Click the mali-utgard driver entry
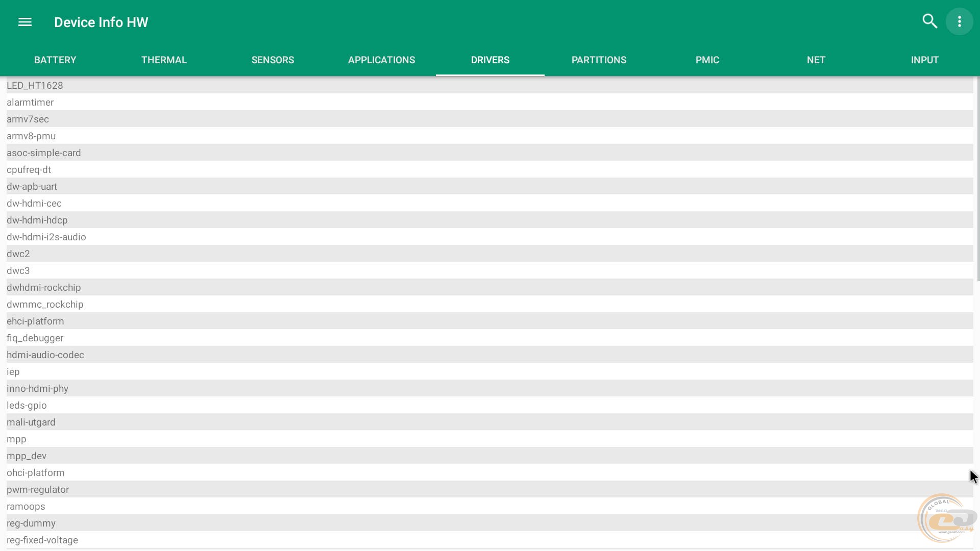Image resolution: width=980 pixels, height=551 pixels. pyautogui.click(x=31, y=422)
